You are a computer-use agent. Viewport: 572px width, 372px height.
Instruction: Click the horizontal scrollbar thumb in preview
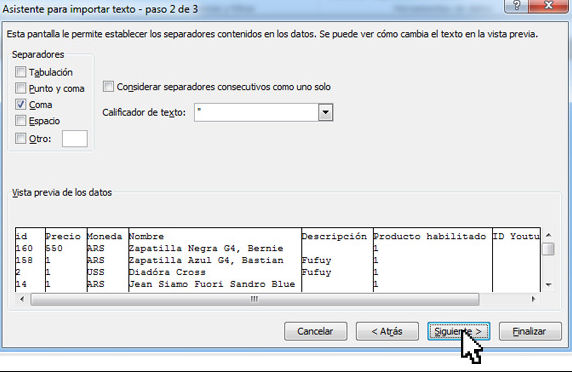[255, 299]
